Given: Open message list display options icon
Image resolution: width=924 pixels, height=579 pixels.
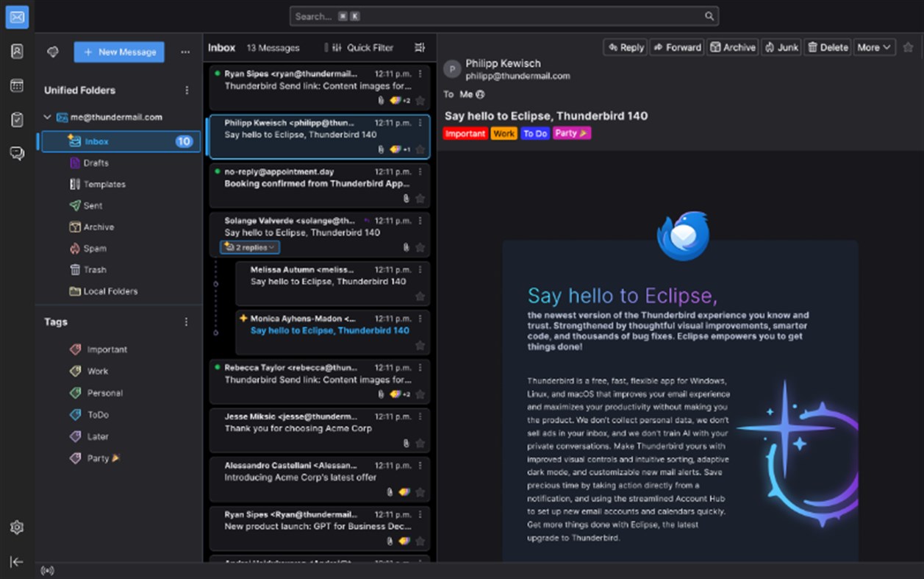Looking at the screenshot, I should pos(419,47).
